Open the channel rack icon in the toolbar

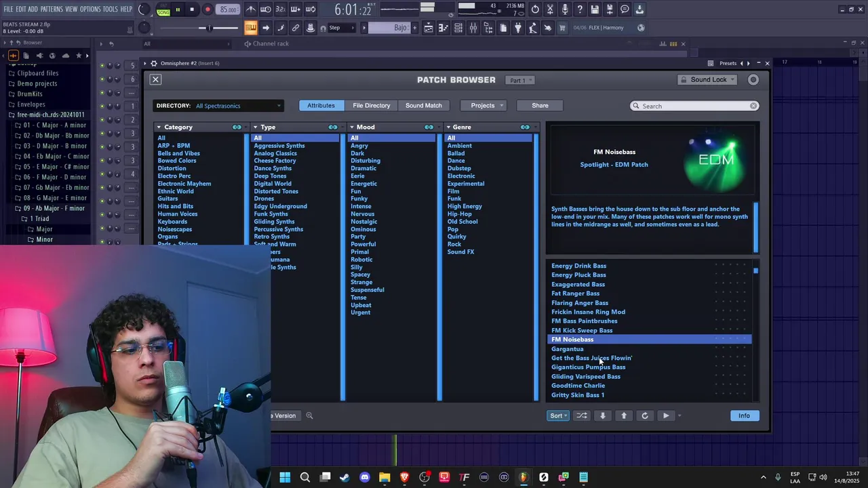click(x=458, y=28)
